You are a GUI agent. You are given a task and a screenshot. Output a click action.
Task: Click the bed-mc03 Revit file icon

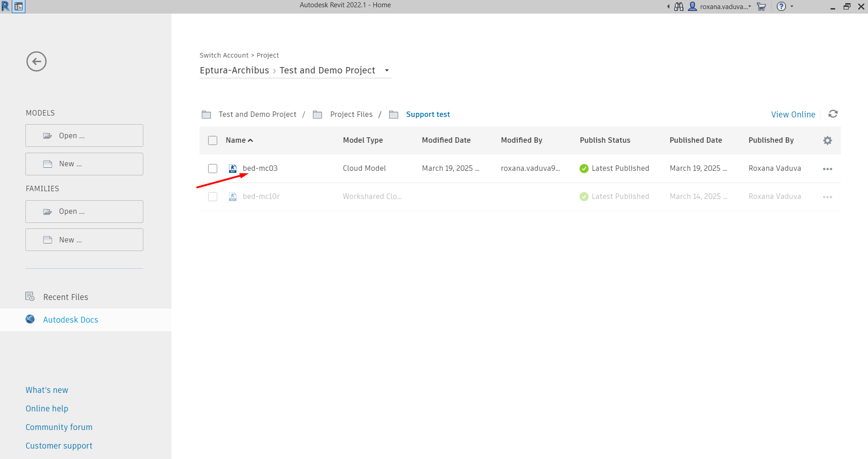[233, 169]
